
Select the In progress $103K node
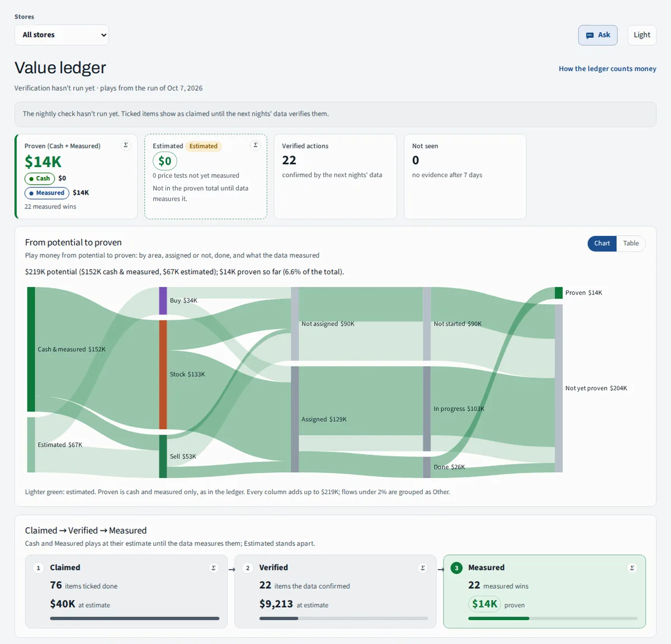(x=427, y=409)
